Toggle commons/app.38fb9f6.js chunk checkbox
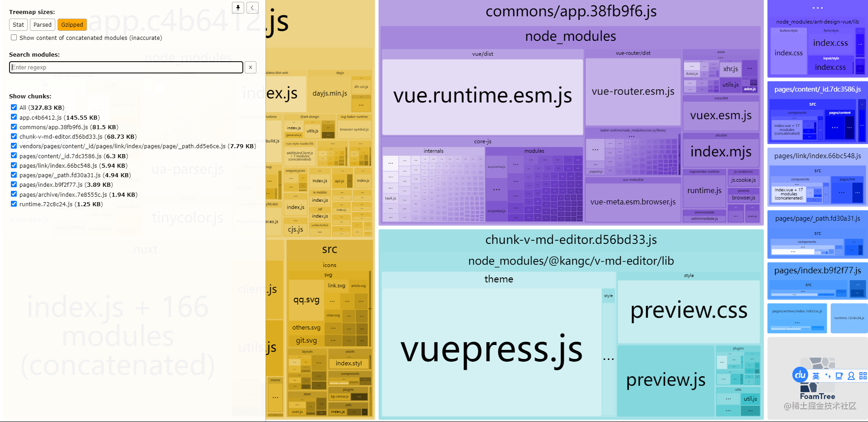 (x=14, y=127)
